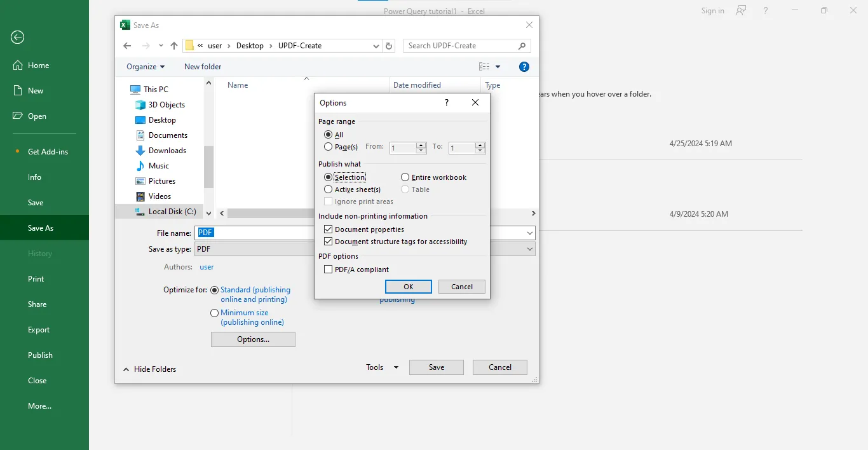Click the refresh icon beside the address bar
This screenshot has height=450, width=868.
(x=389, y=45)
